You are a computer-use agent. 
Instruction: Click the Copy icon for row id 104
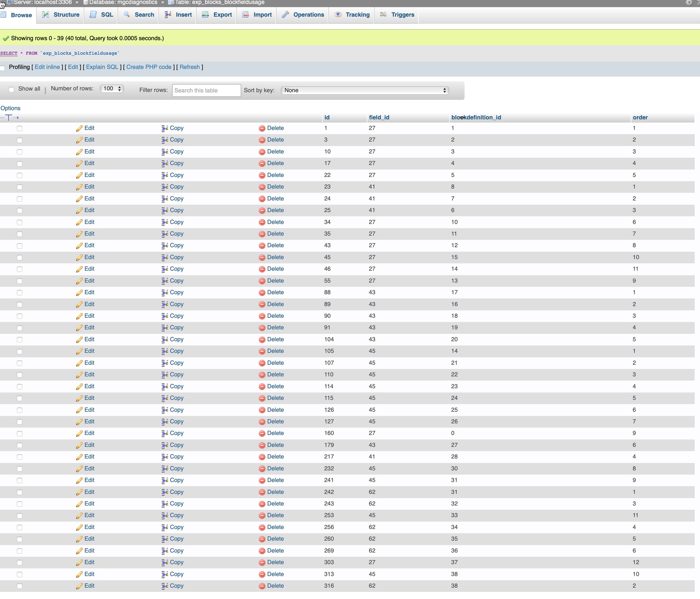coord(164,340)
